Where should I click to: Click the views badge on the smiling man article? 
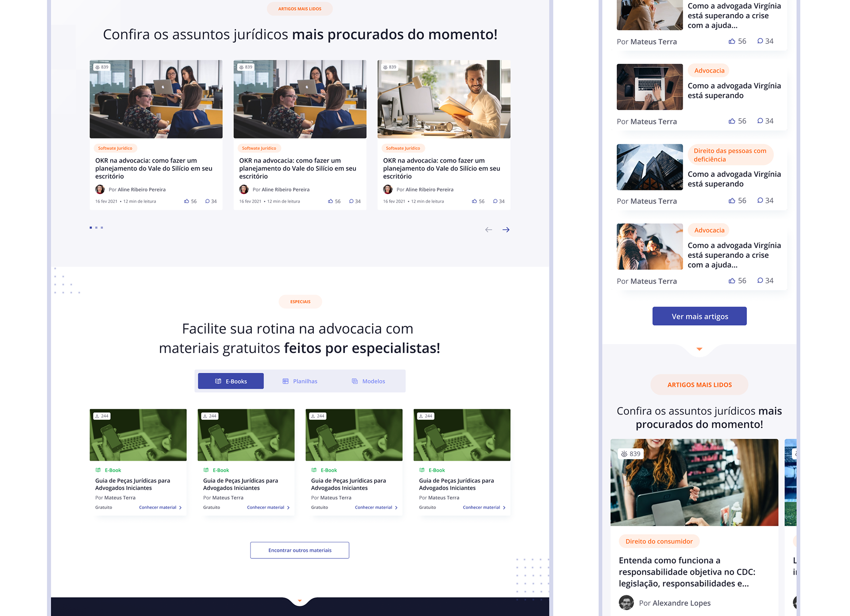[x=390, y=67]
